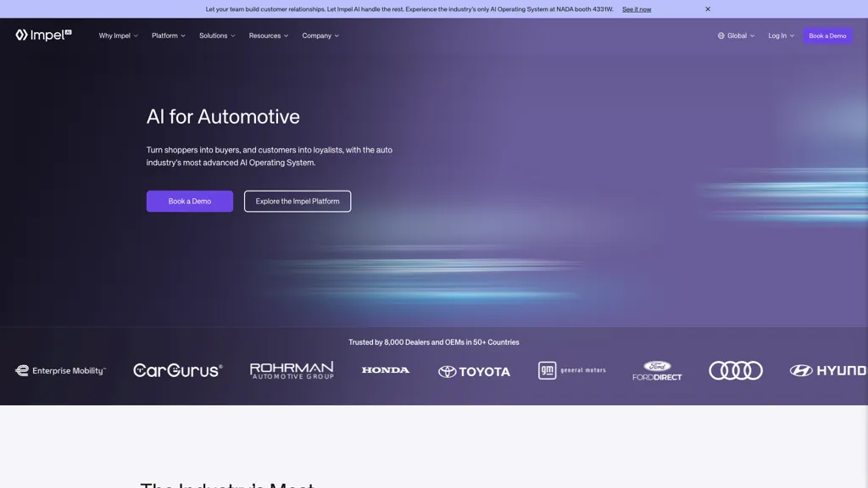Click the hero Book a Demo button
Image resolution: width=868 pixels, height=488 pixels.
189,201
